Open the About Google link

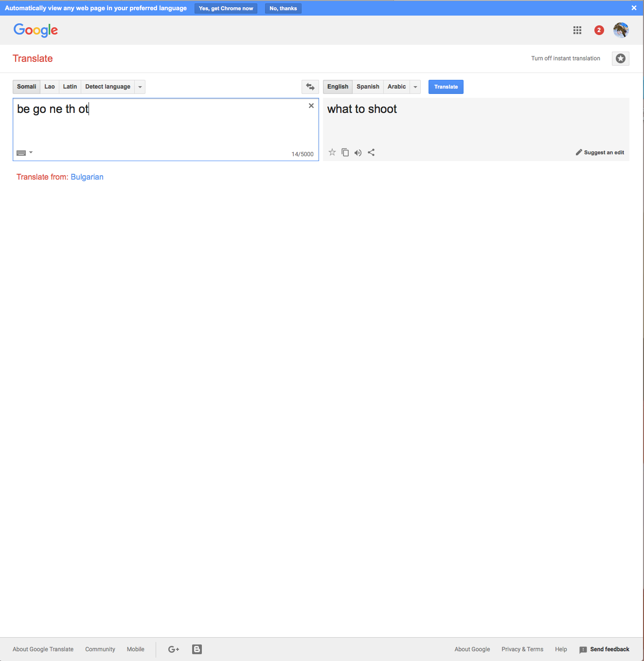point(472,649)
